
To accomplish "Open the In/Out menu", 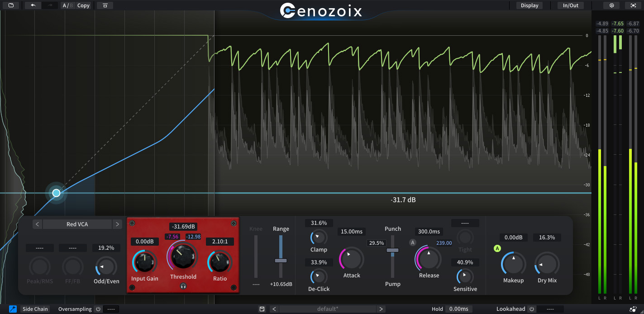I will coord(571,5).
